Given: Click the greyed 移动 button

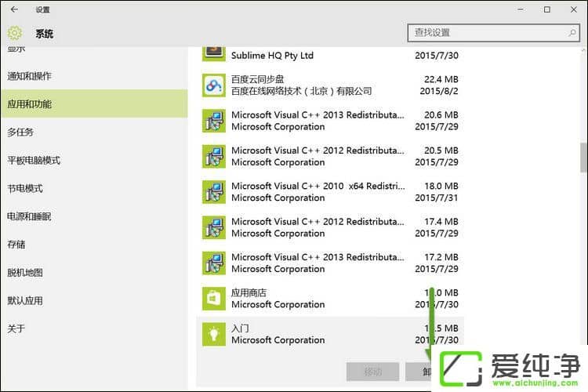Looking at the screenshot, I should click(x=372, y=372).
